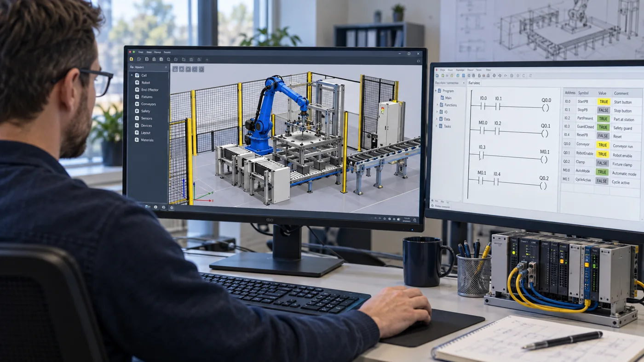Toggle the FALSE value of StopPB

[x=603, y=110]
